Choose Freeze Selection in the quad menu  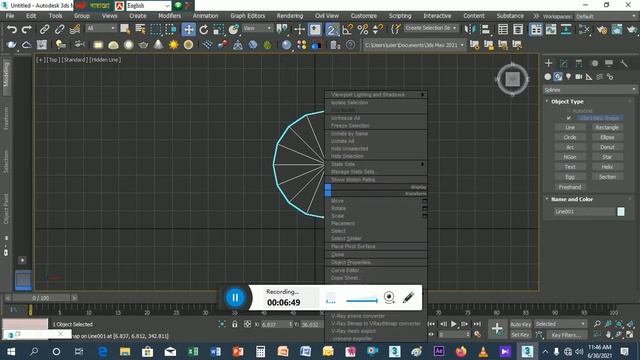[350, 126]
